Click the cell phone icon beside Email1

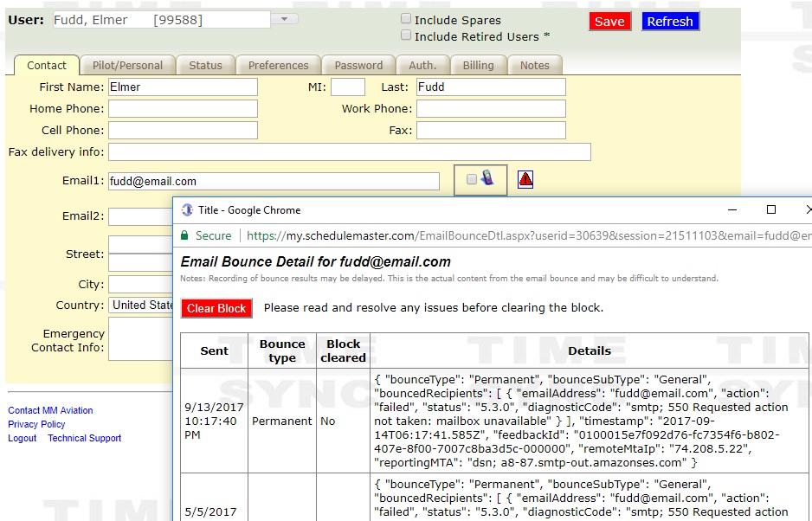pos(487,177)
